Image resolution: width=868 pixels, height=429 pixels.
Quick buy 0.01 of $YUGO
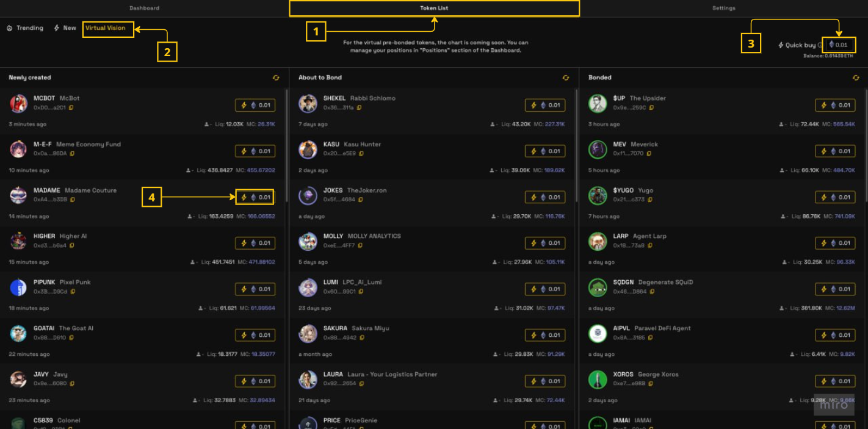click(x=835, y=197)
